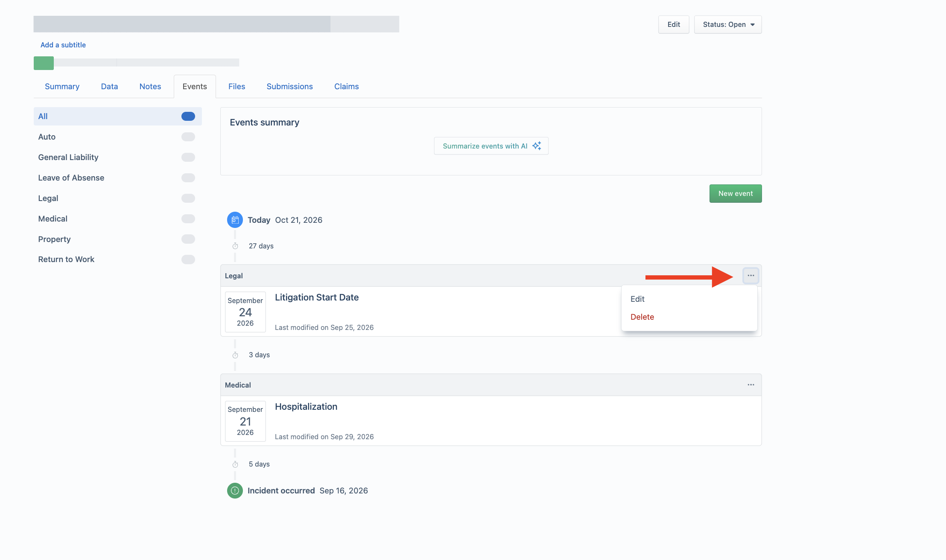Turn on the Leave of Absense switch

pos(188,178)
